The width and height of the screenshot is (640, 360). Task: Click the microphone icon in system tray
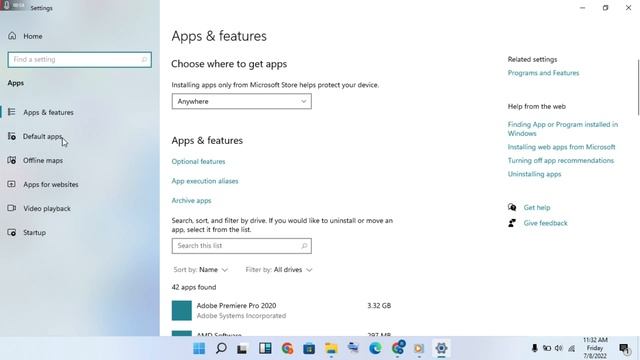click(x=535, y=348)
